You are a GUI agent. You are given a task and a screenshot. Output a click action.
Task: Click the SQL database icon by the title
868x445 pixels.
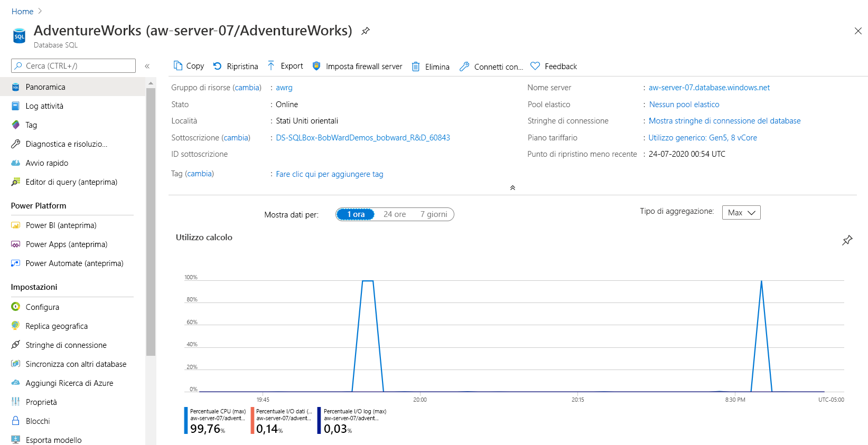[19, 36]
